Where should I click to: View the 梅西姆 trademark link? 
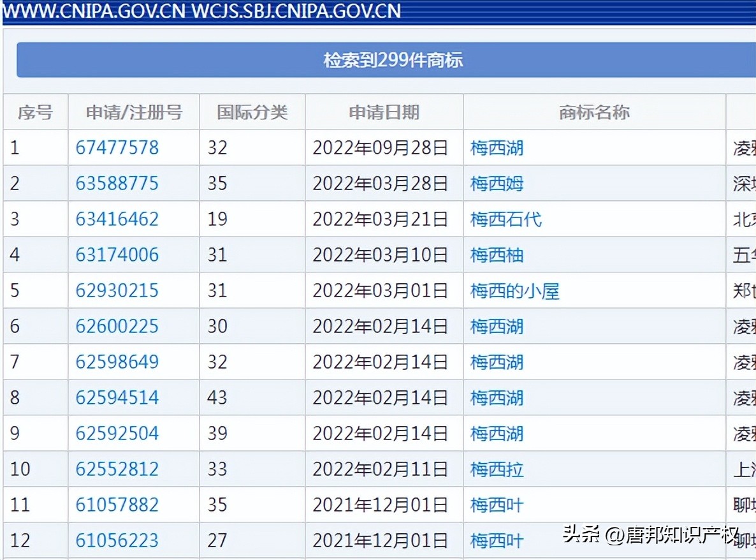pos(496,184)
